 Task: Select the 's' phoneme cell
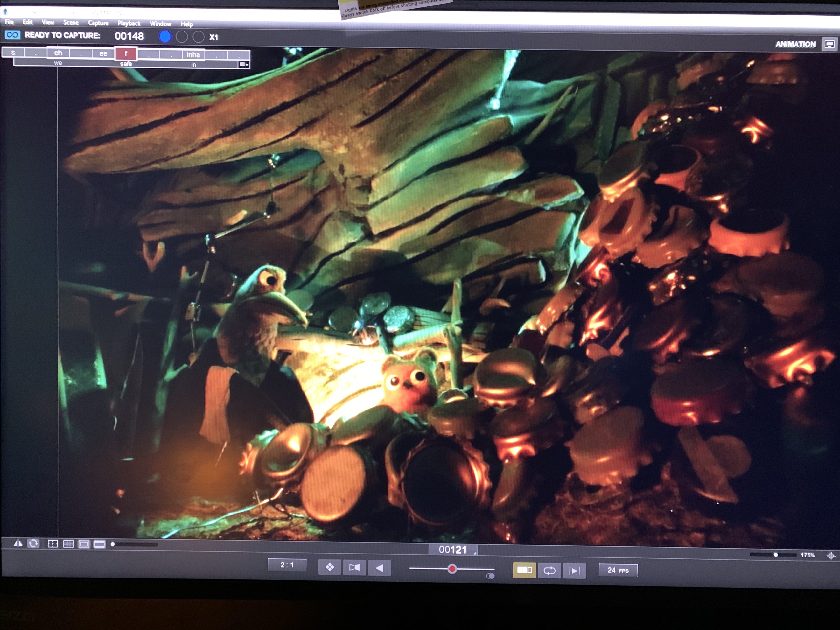[13, 52]
